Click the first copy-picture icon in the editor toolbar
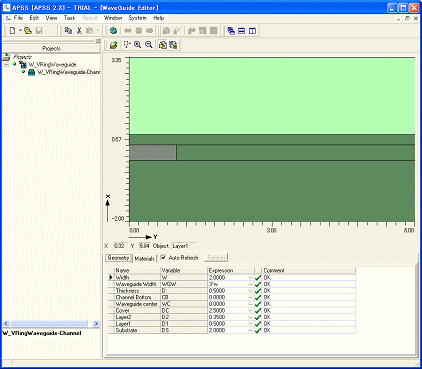This screenshot has height=369, width=422. pos(163,45)
